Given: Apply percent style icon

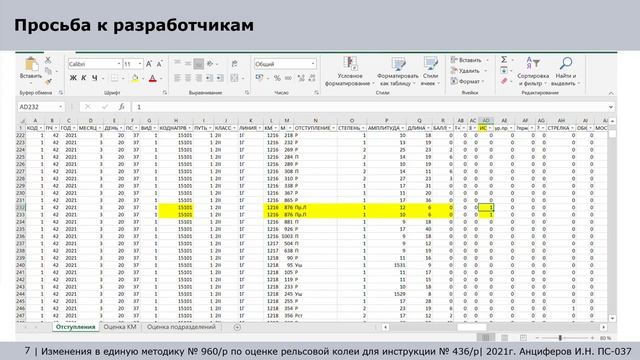Looking at the screenshot, I should pyautogui.click(x=277, y=78).
